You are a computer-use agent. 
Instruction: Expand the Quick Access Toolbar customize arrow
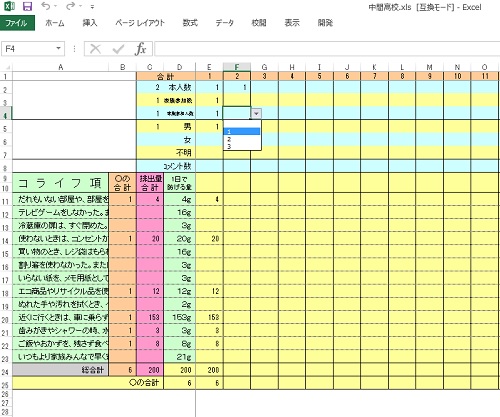[92, 7]
